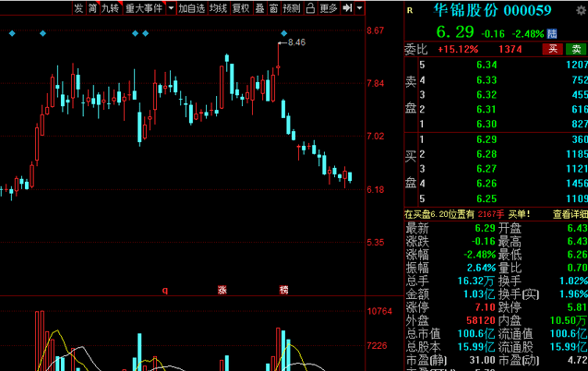Open the 查看详细 link
Viewport: 588px width, 371px height.
click(570, 214)
